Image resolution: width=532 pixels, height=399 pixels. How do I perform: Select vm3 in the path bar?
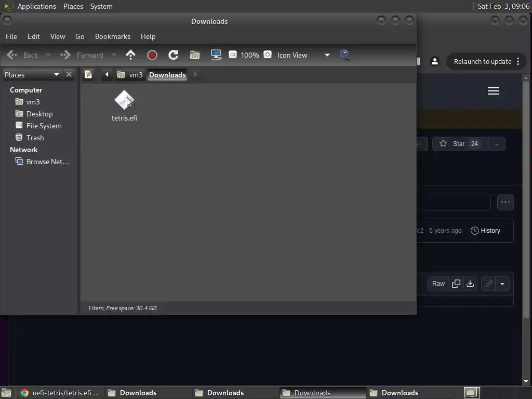pos(130,75)
